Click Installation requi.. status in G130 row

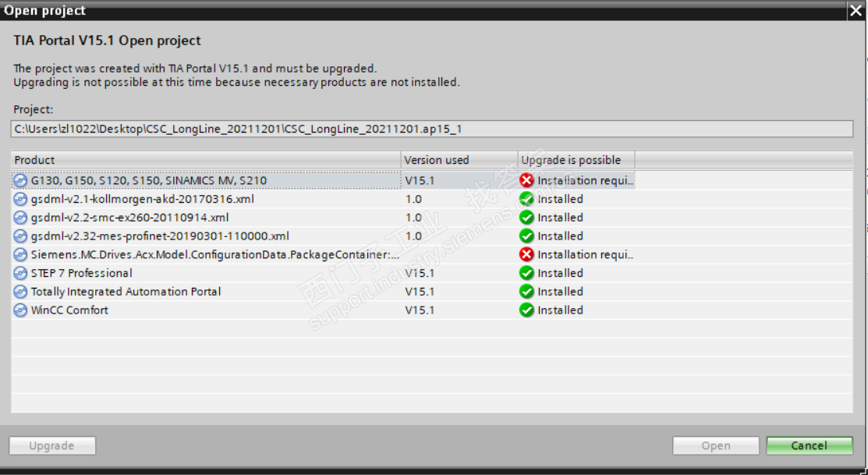coord(585,180)
